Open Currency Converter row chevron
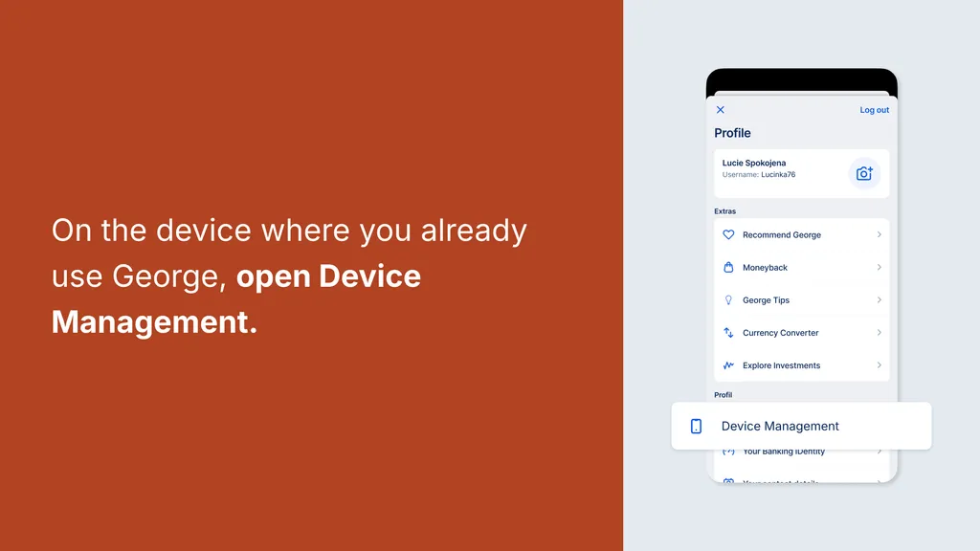980x551 pixels. click(879, 332)
